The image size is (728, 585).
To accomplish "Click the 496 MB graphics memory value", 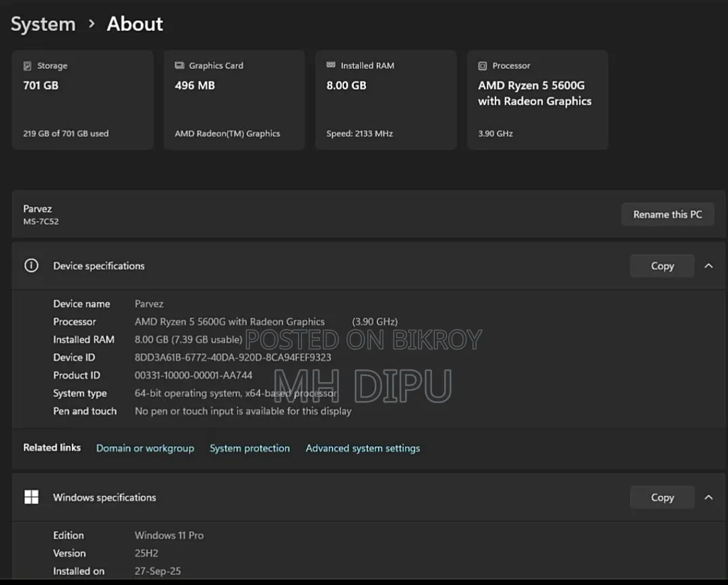I will click(195, 86).
